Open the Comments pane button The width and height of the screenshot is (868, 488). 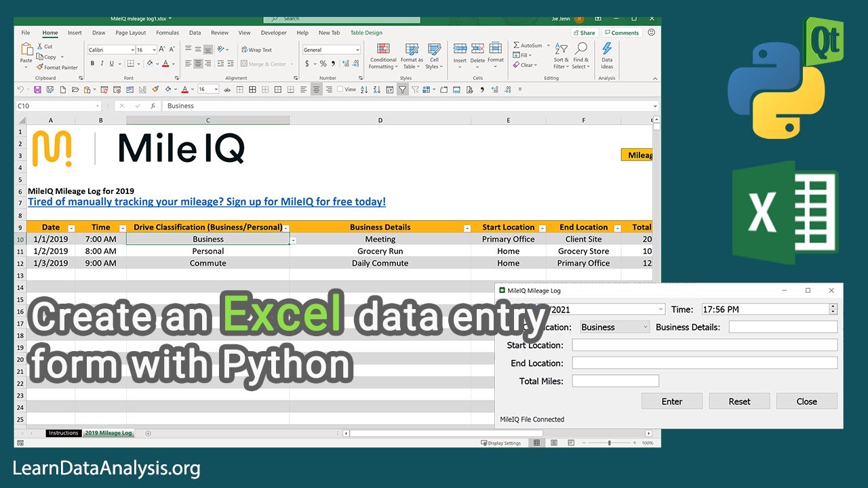pyautogui.click(x=622, y=33)
